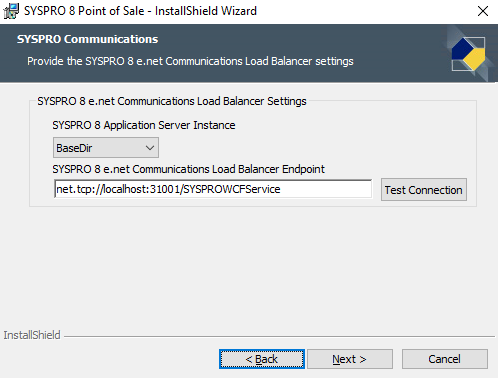This screenshot has height=378, width=498.
Task: Click the Load Balancer Settings group label
Action: point(172,101)
